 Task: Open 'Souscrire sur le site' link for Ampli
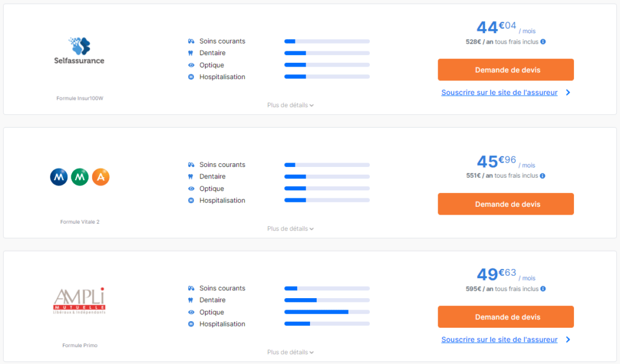500,340
